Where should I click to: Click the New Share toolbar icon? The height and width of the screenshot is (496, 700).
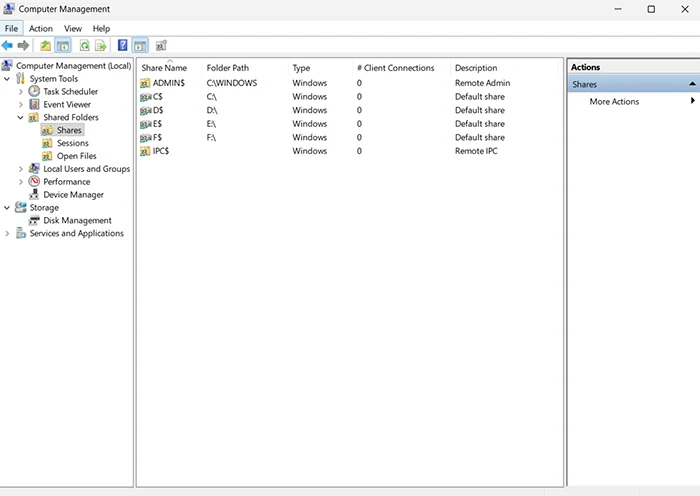click(161, 45)
